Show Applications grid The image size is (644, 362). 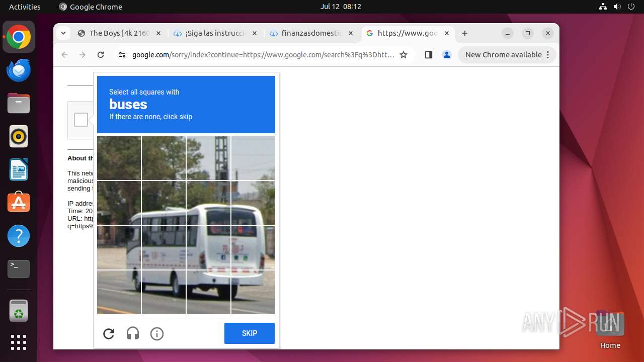click(x=19, y=342)
